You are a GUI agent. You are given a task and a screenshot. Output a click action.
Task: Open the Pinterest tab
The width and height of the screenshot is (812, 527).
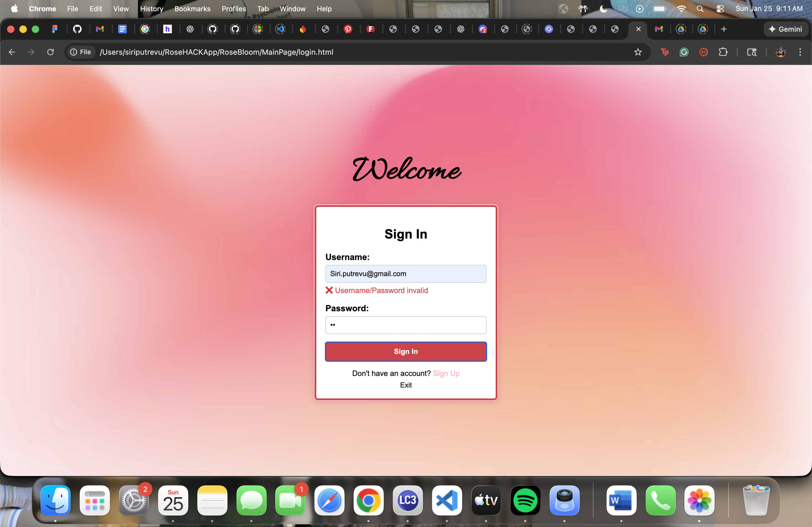pyautogui.click(x=348, y=29)
